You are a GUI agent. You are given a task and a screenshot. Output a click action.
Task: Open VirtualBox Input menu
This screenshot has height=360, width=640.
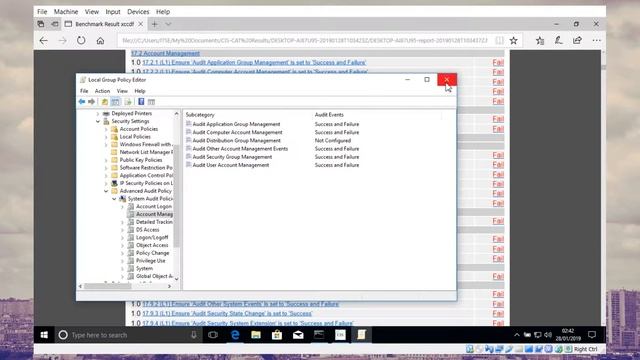113,12
